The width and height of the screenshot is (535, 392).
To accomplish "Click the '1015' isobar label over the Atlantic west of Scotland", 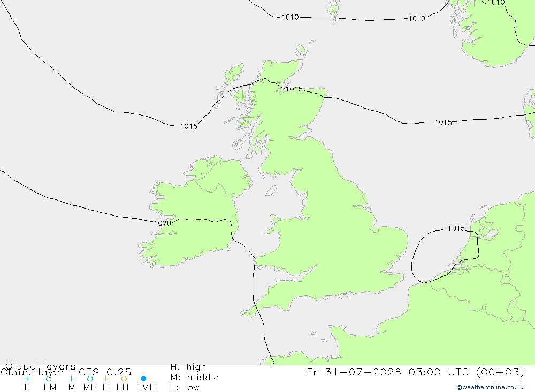I will (x=189, y=126).
